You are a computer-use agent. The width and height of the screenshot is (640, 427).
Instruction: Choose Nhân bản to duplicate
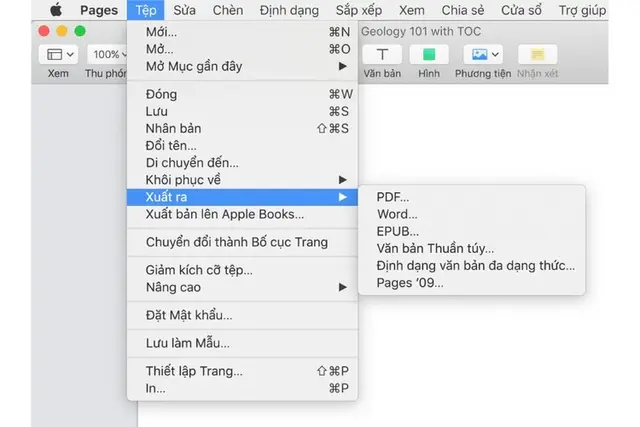point(242,128)
